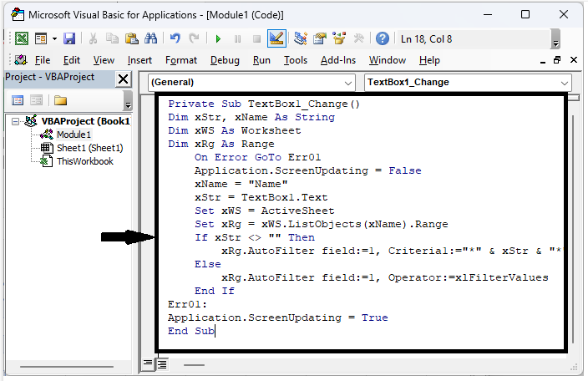Viewport: 588px width, 381px height.
Task: Open the Insert object dropdown arrow
Action: click(x=55, y=38)
